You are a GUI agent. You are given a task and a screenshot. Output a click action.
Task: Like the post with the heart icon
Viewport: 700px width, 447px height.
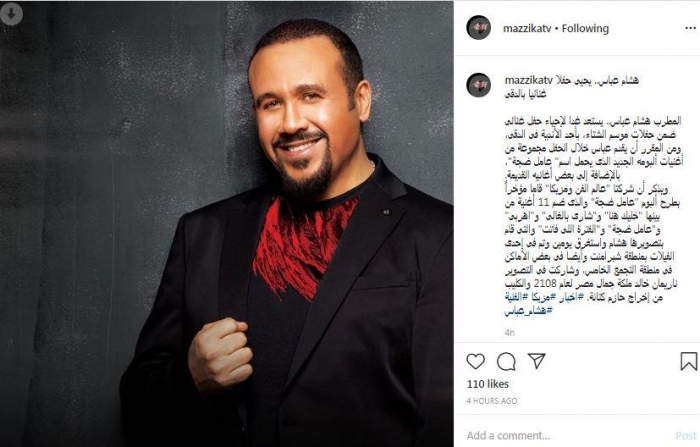click(x=475, y=361)
